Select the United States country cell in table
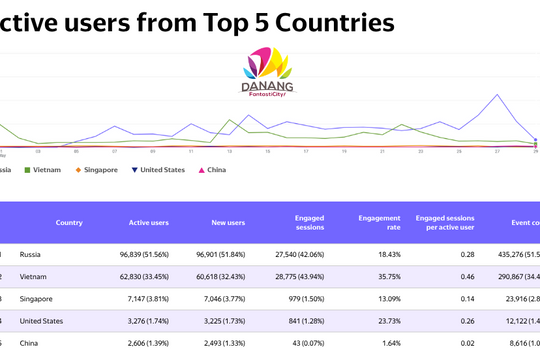540x360 pixels. pyautogui.click(x=41, y=321)
